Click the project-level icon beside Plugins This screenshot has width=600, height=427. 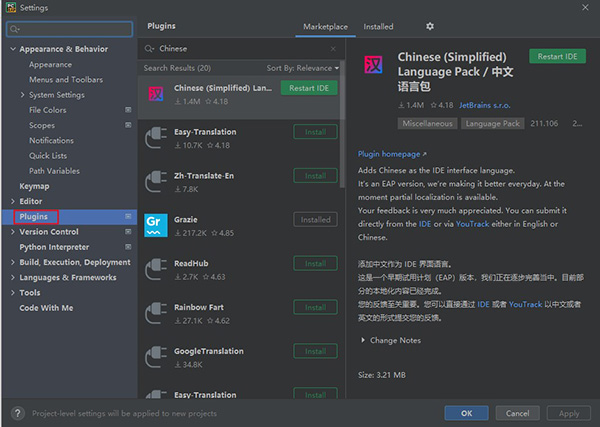pos(128,216)
